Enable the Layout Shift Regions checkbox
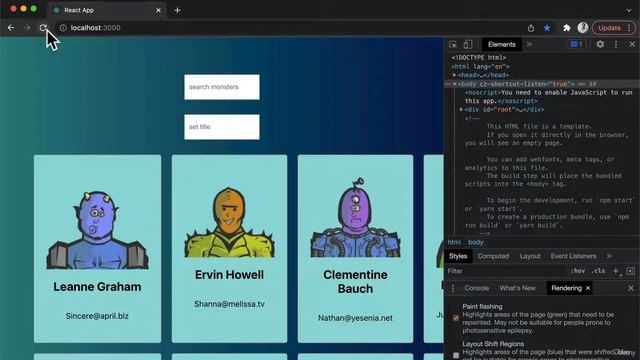Image resolution: width=640 pixels, height=360 pixels. pyautogui.click(x=456, y=355)
